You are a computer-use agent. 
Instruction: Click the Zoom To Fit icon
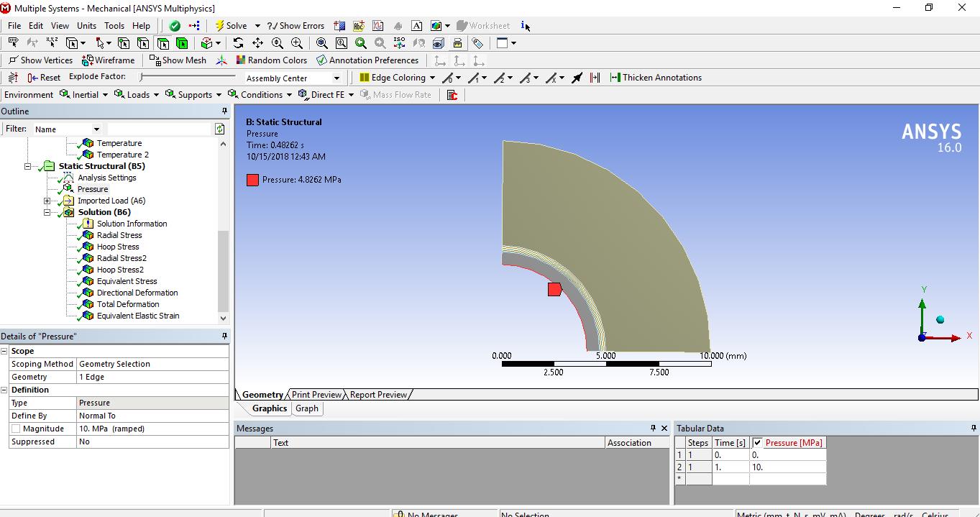(x=322, y=43)
